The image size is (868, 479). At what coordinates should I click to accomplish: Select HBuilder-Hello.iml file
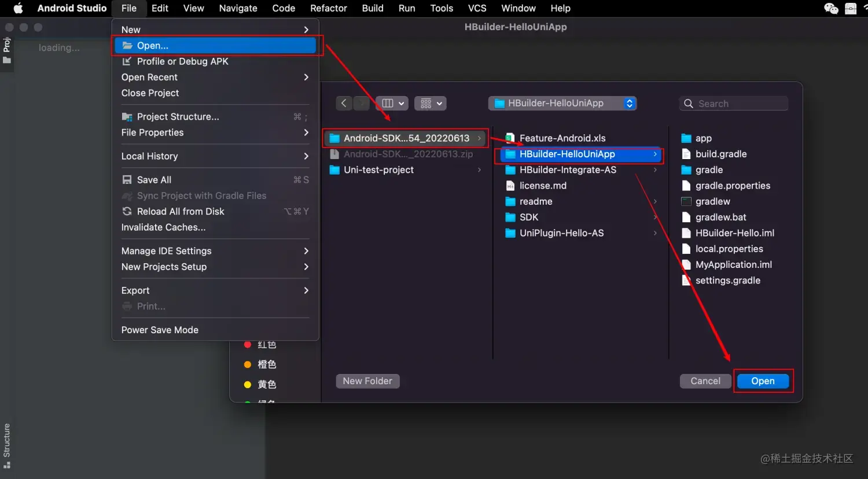pyautogui.click(x=727, y=233)
